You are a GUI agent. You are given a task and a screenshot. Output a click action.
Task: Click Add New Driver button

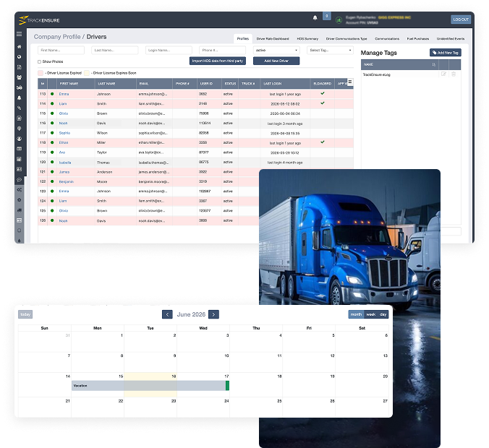276,61
